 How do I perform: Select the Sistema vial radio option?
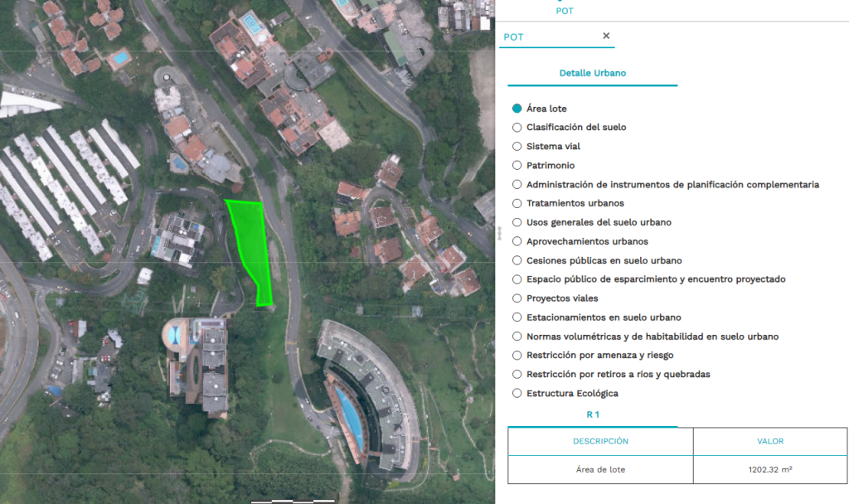coord(517,147)
